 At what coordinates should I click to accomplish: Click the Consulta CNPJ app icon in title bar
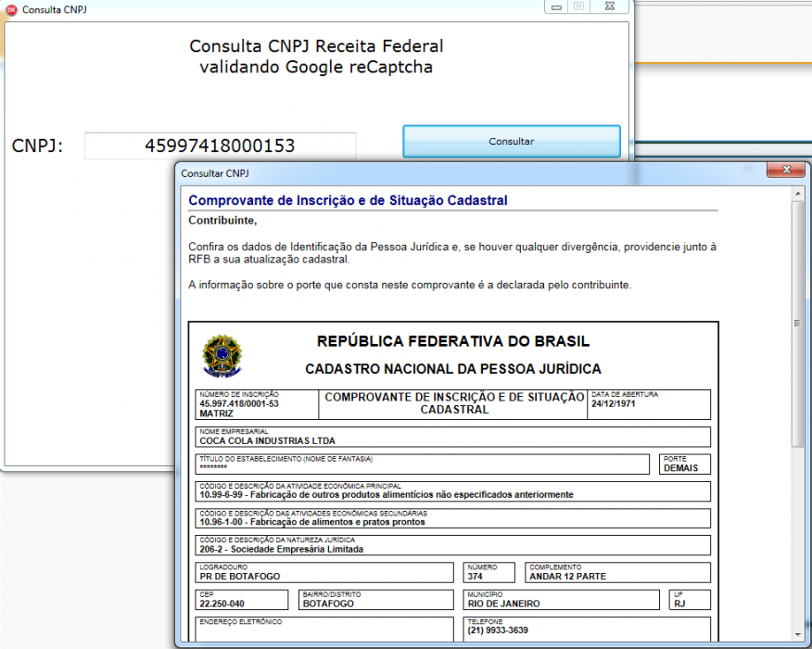click(x=11, y=9)
